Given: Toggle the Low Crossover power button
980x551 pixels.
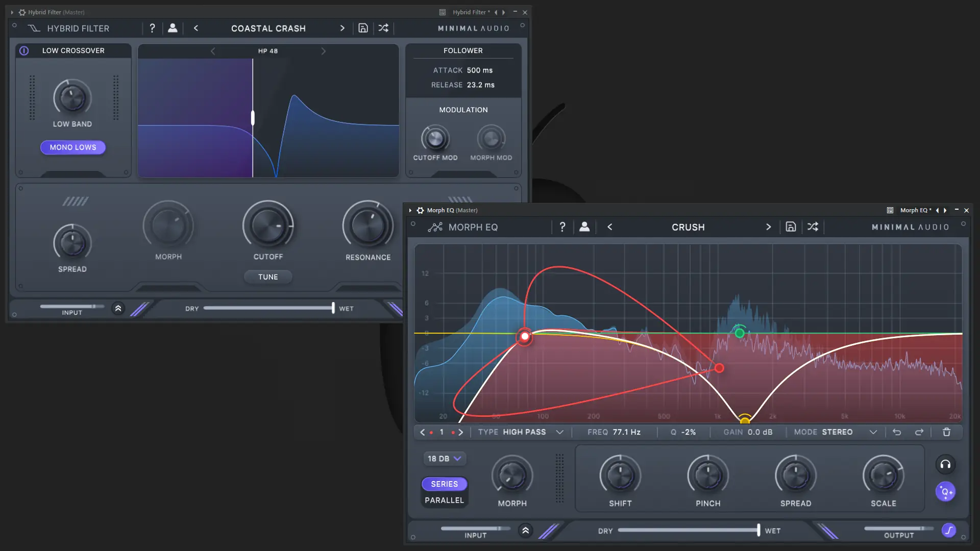Looking at the screenshot, I should (24, 51).
